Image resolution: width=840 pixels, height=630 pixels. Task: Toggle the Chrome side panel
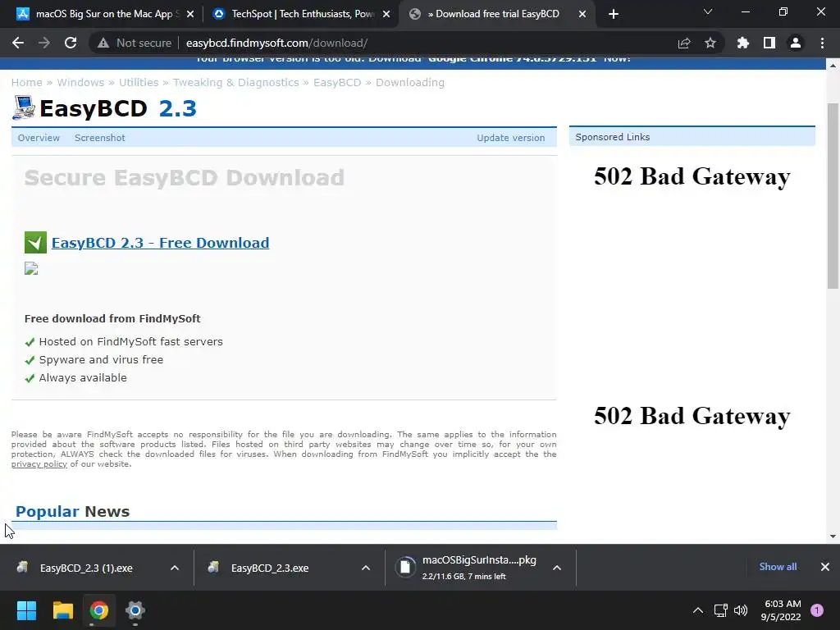click(769, 43)
